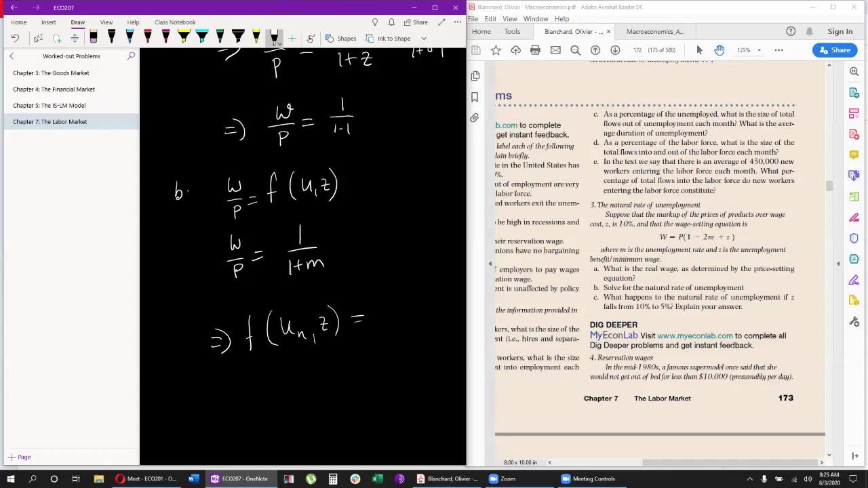Open page thumbnails panel in Acrobat
Screen dimensions: 868x488
[475, 76]
